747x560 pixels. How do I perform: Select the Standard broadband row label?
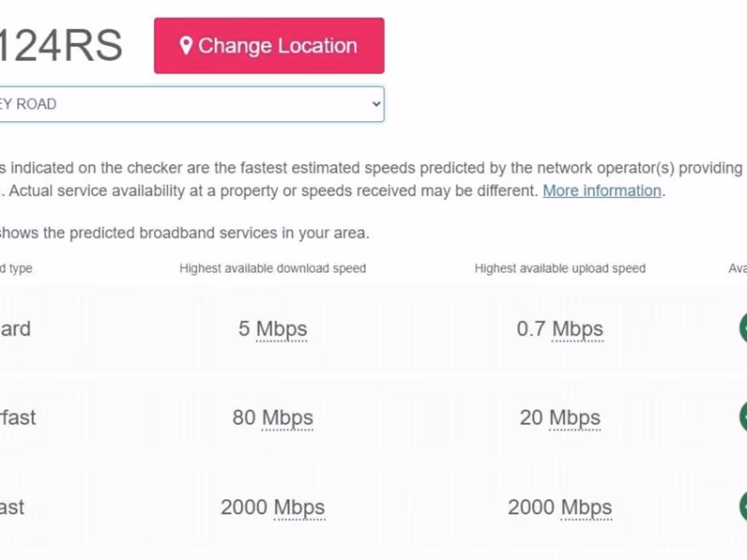[15, 329]
